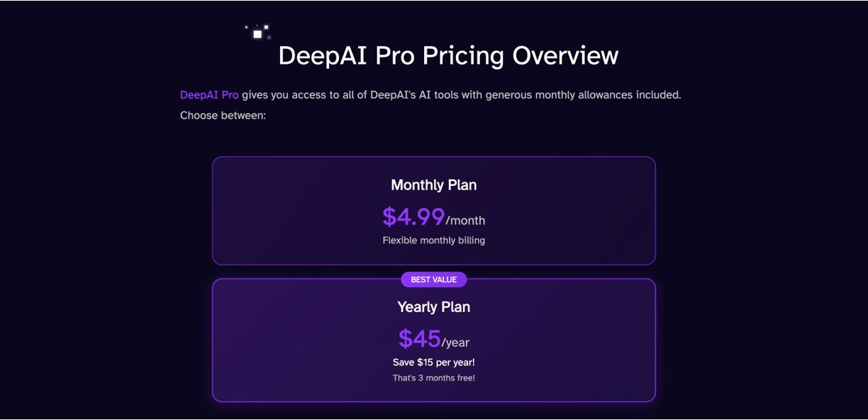Click the word 'Overview' in the title

(566, 56)
